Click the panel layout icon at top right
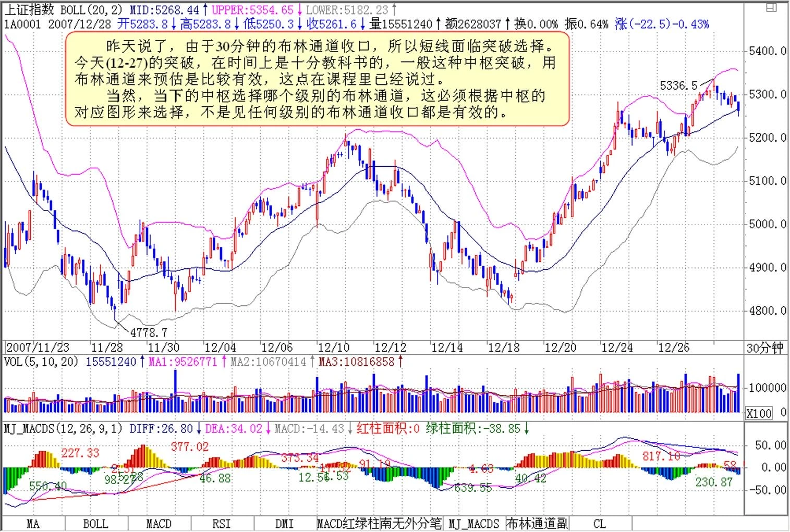 pyautogui.click(x=771, y=8)
